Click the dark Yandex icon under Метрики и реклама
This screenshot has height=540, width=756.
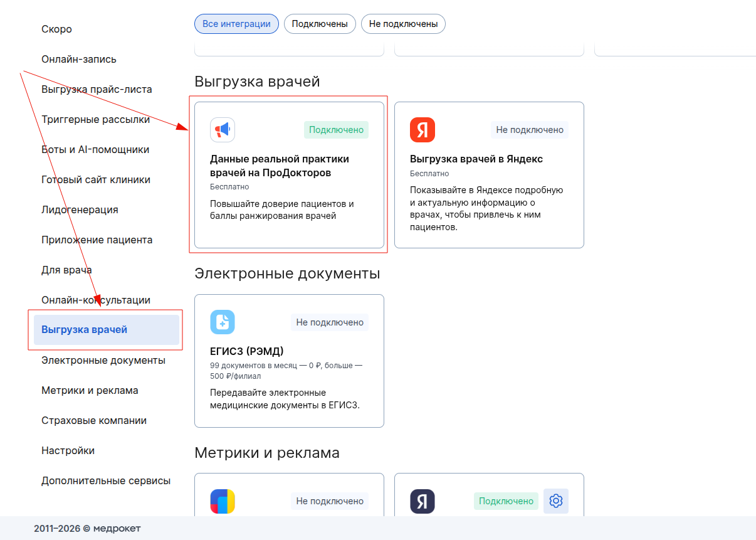[423, 501]
